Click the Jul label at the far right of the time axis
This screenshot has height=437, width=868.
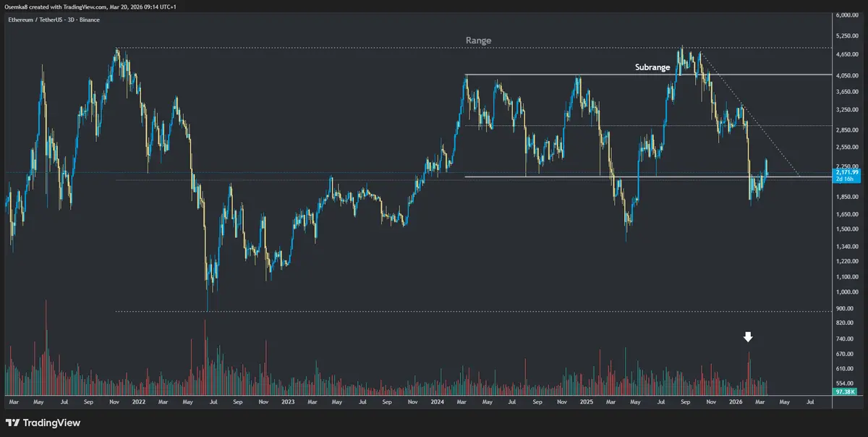point(809,400)
